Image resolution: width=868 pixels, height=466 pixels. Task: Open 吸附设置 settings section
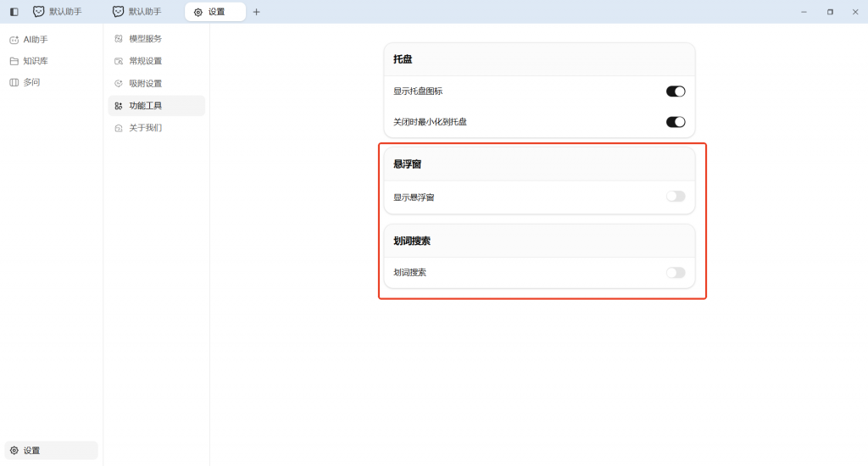pos(157,84)
